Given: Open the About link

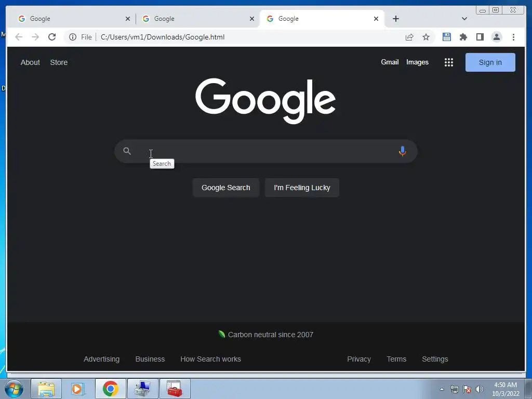Looking at the screenshot, I should pyautogui.click(x=30, y=62).
